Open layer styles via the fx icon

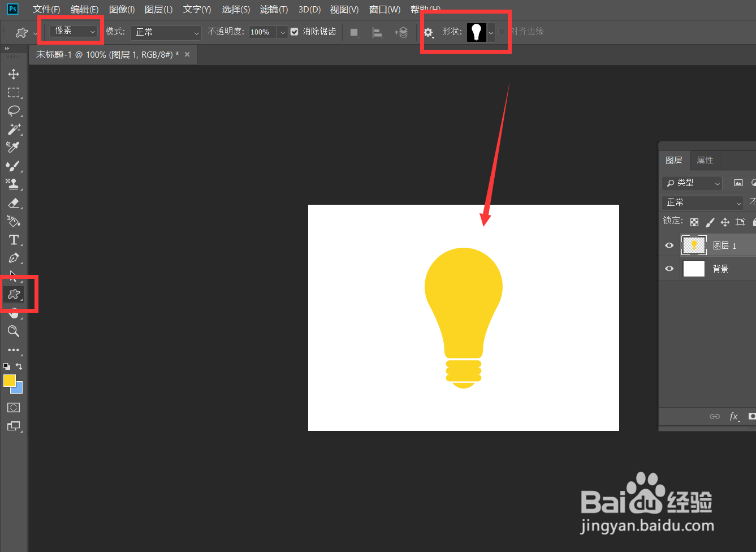point(735,416)
